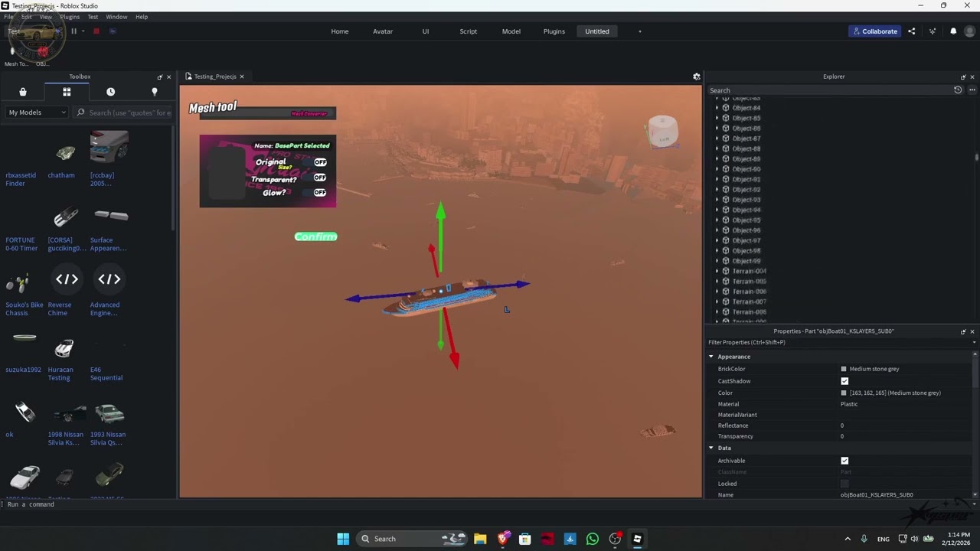
Task: Open WhatsApp from the taskbar
Action: pyautogui.click(x=592, y=539)
